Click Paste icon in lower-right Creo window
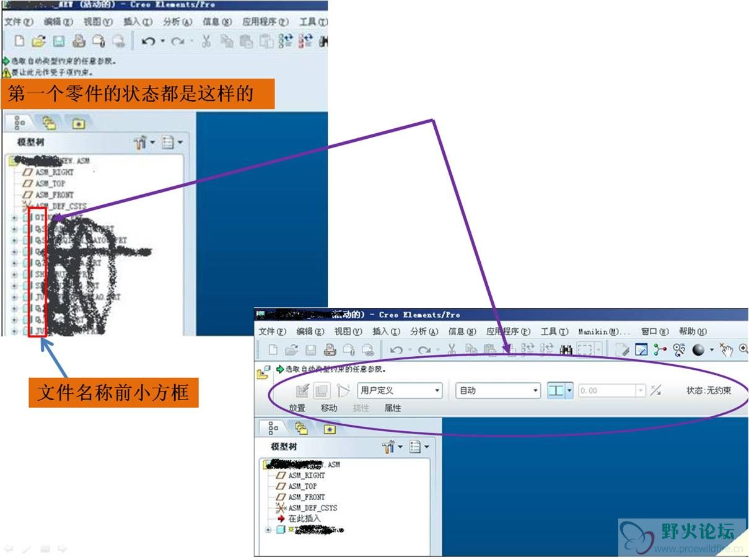 pos(489,350)
